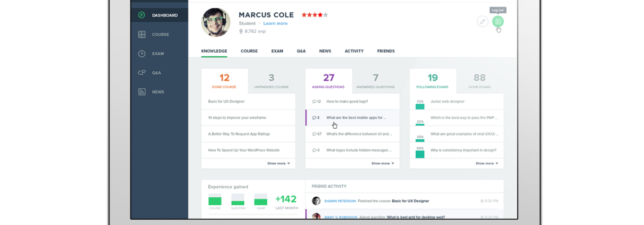The height and width of the screenshot is (225, 644).
Task: Click the Course grid icon in sidebar
Action: (142, 35)
